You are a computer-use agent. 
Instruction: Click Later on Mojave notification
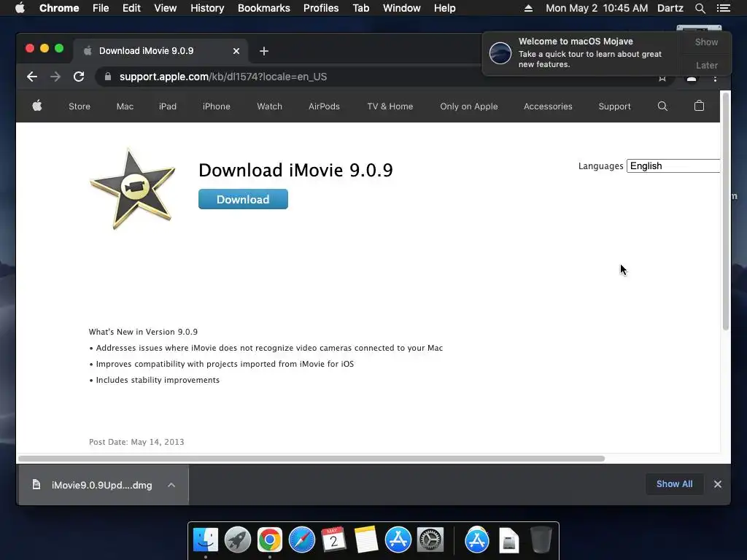point(706,65)
